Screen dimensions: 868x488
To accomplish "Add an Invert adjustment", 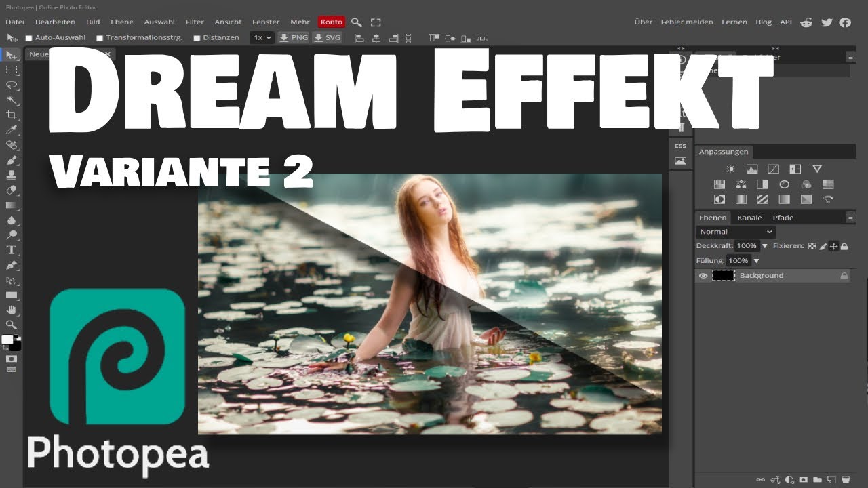I will [719, 200].
